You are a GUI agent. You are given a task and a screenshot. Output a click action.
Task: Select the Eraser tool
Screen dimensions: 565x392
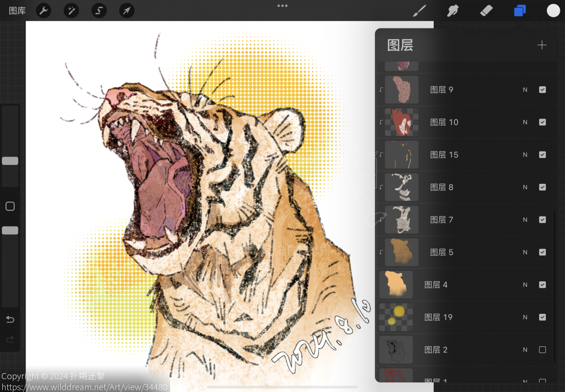[x=486, y=11]
